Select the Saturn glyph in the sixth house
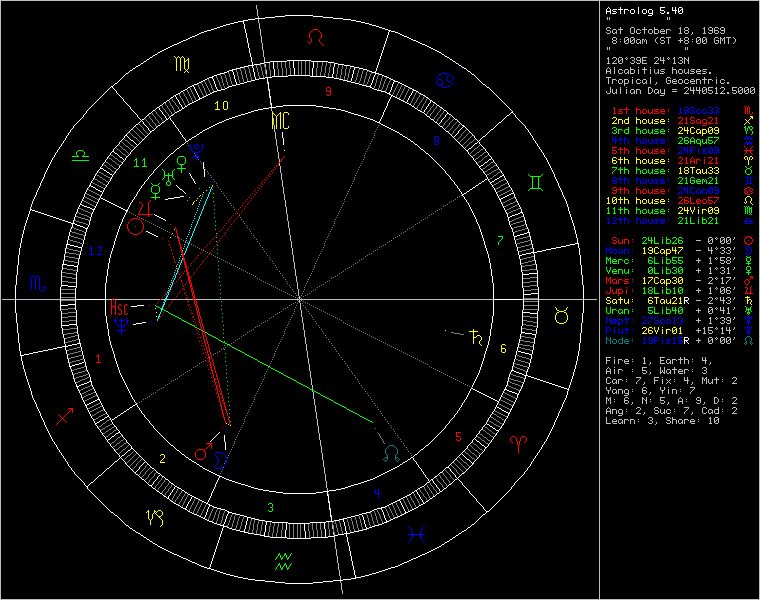The width and height of the screenshot is (760, 600). [479, 337]
